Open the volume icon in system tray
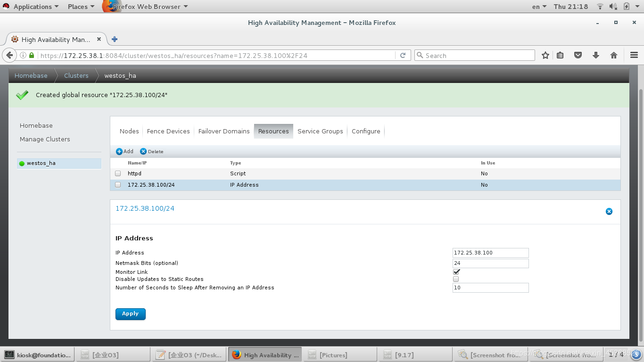644x362 pixels. 613,7
